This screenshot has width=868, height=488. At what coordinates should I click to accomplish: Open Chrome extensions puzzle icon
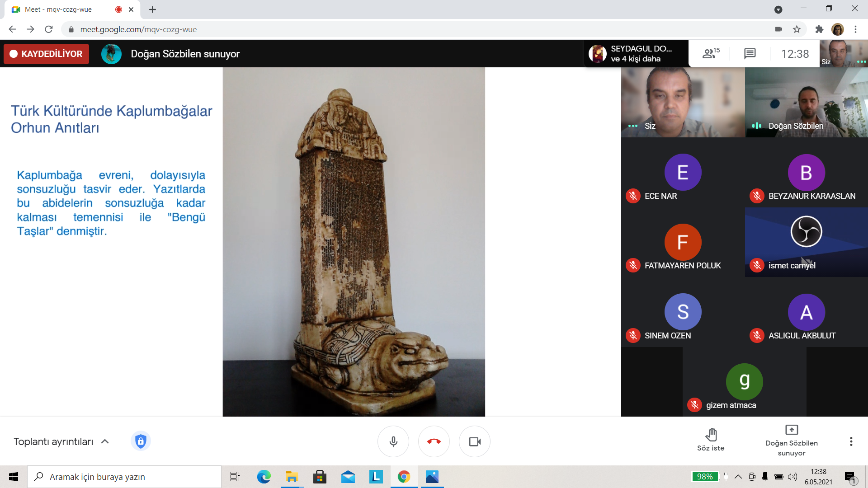819,29
